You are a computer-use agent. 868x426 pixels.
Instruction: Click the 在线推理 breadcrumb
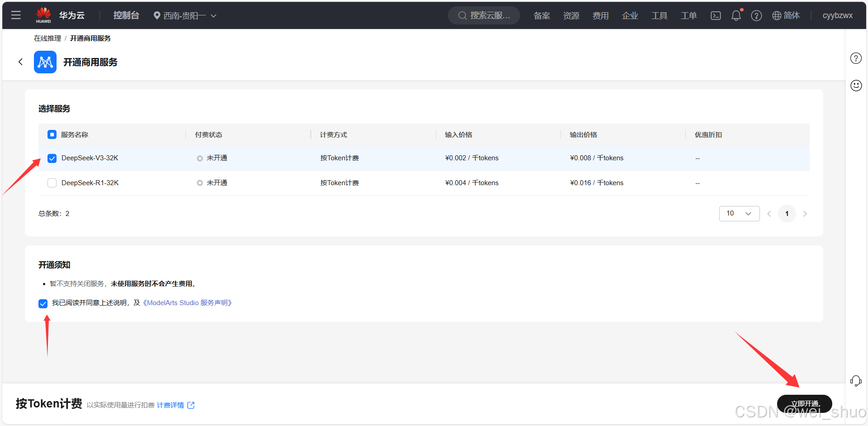point(47,38)
